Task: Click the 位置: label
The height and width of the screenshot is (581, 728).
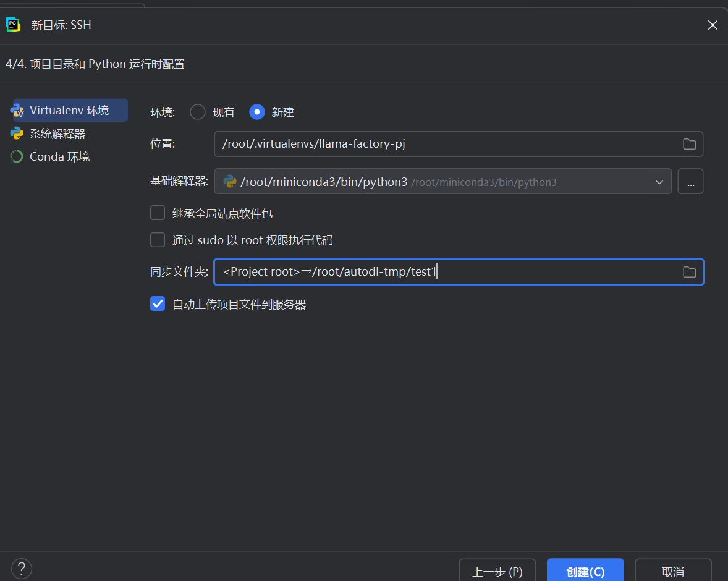Action: (163, 144)
